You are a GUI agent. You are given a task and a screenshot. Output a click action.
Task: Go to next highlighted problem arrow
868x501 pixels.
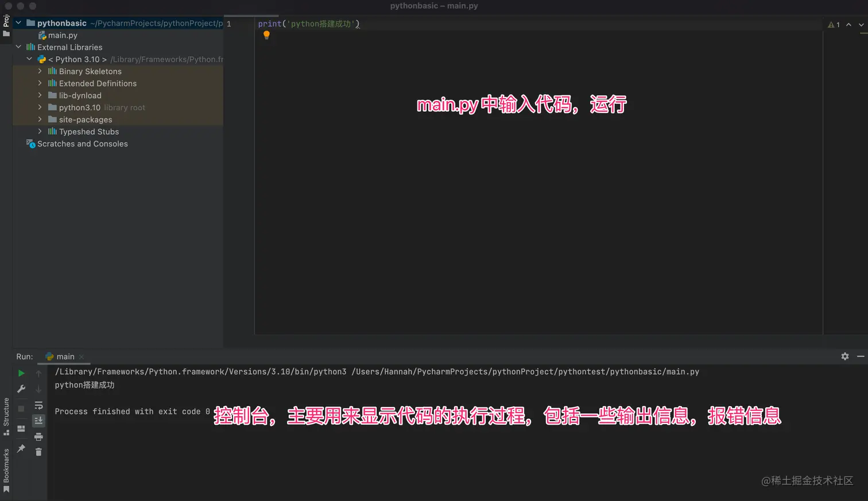(x=861, y=25)
